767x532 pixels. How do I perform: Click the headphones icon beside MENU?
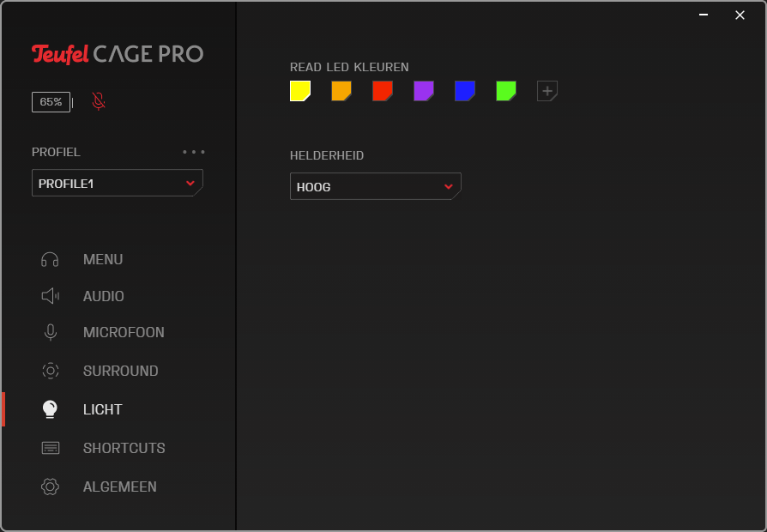click(50, 259)
